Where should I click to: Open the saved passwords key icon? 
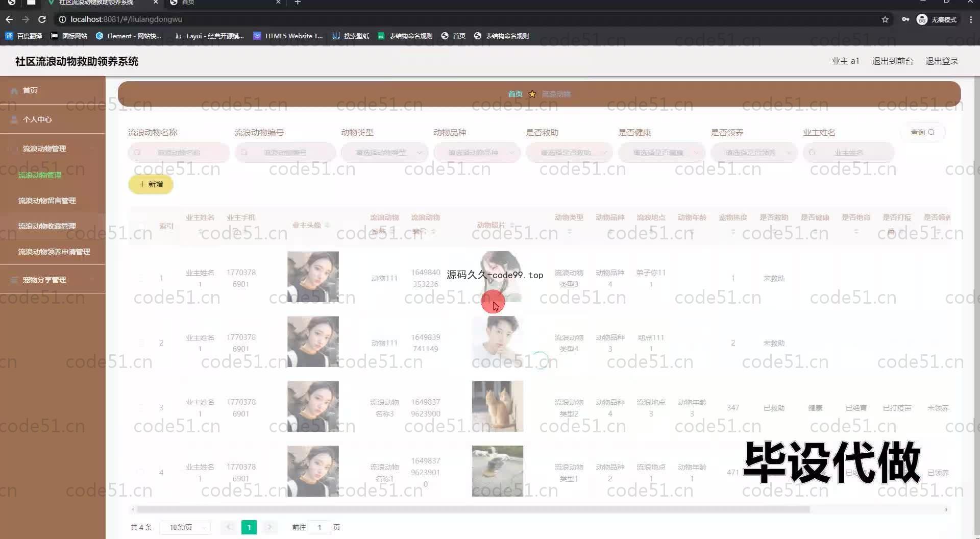905,19
